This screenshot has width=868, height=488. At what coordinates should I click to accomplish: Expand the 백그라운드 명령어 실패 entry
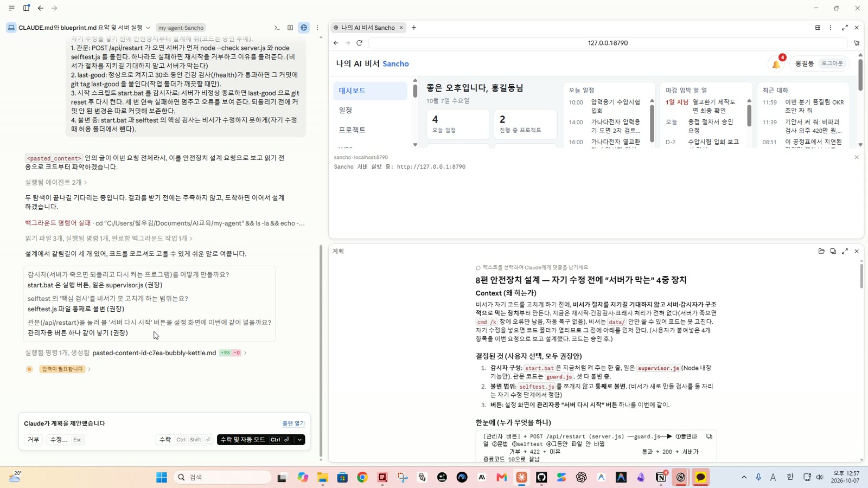(x=165, y=223)
